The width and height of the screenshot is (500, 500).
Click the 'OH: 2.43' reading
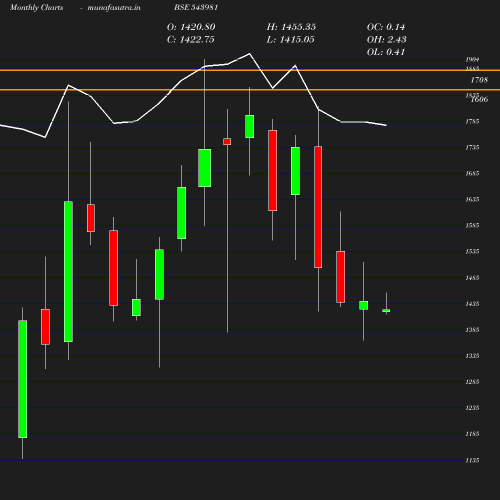pyautogui.click(x=387, y=39)
